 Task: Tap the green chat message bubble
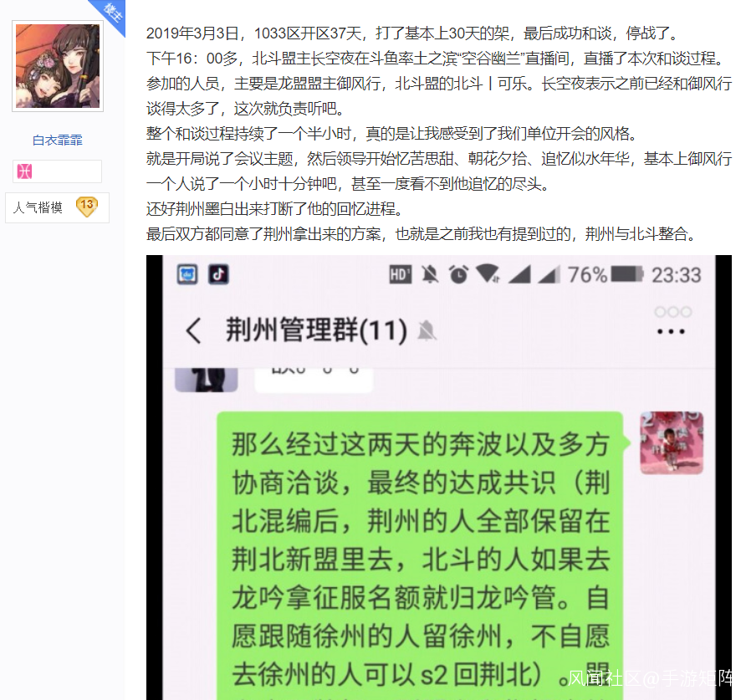click(x=420, y=555)
